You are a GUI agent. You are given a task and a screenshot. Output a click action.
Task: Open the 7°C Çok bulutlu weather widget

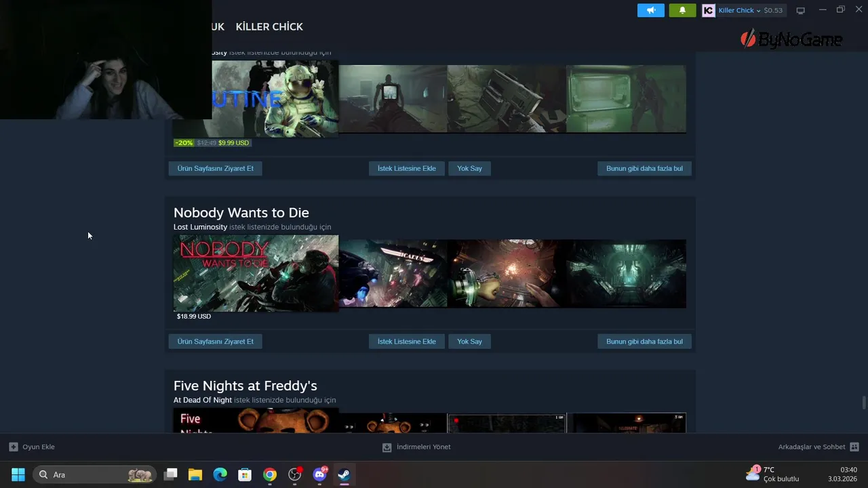point(773,474)
